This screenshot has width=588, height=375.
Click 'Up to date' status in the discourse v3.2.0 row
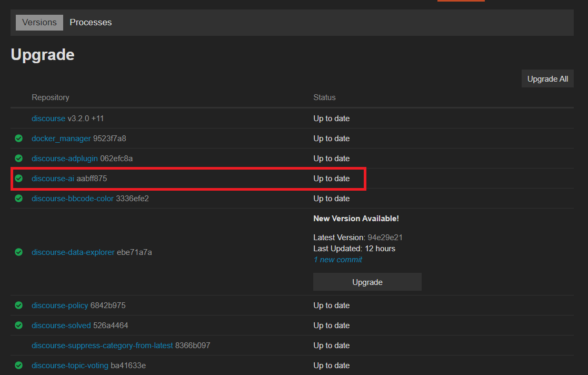coord(332,119)
